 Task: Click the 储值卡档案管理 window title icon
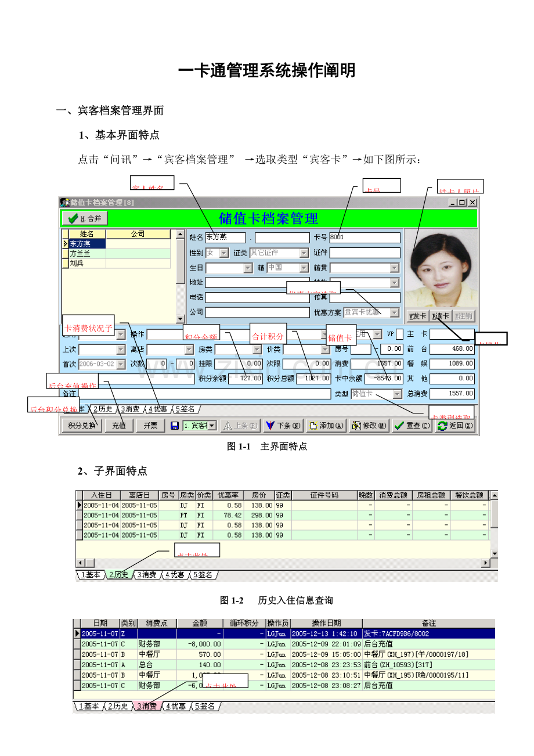[x=64, y=202]
